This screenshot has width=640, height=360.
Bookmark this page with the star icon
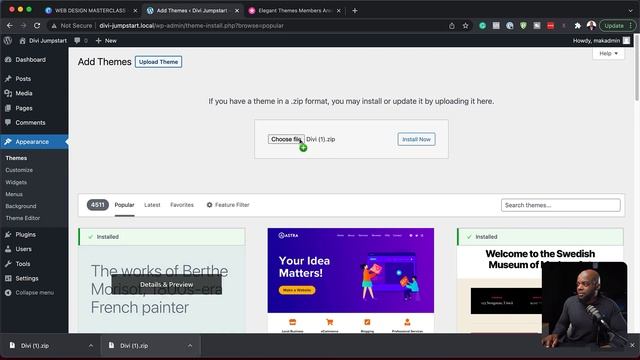point(465,26)
